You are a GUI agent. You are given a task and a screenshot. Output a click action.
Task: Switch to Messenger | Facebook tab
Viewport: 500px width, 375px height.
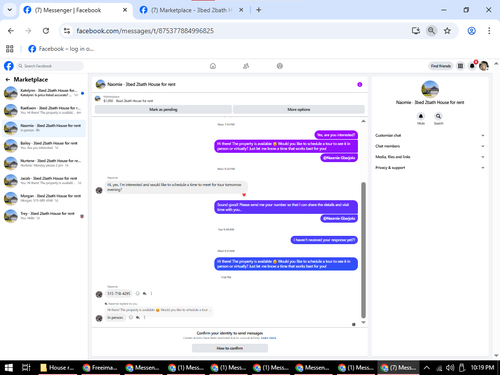point(76,10)
